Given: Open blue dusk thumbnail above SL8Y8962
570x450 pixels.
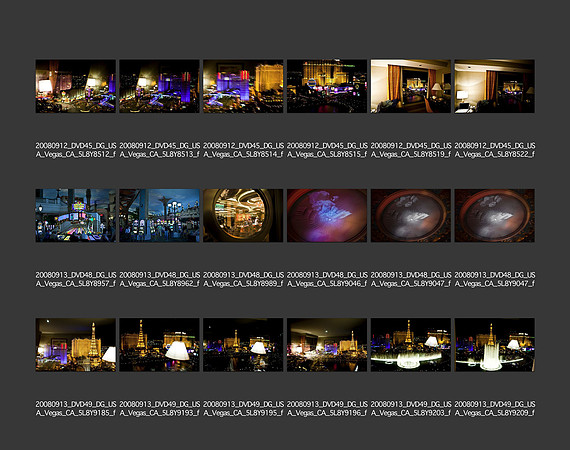Looking at the screenshot, I should click(x=160, y=216).
